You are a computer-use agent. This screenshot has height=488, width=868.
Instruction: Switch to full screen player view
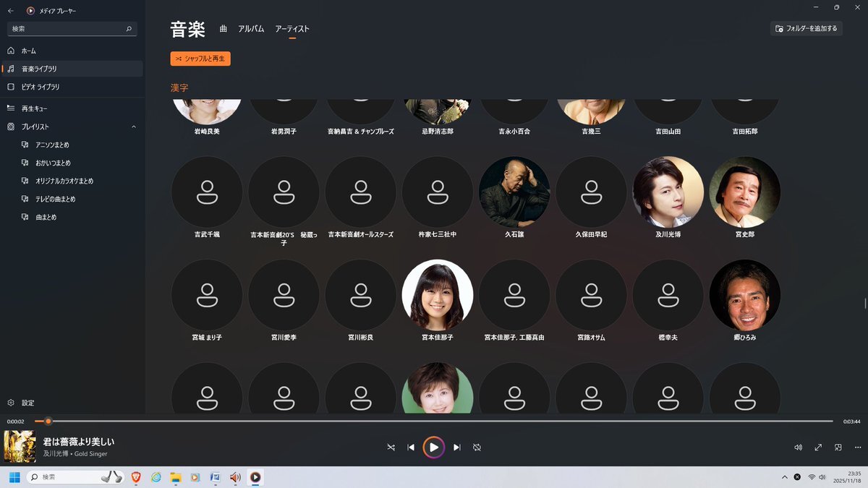tap(818, 448)
